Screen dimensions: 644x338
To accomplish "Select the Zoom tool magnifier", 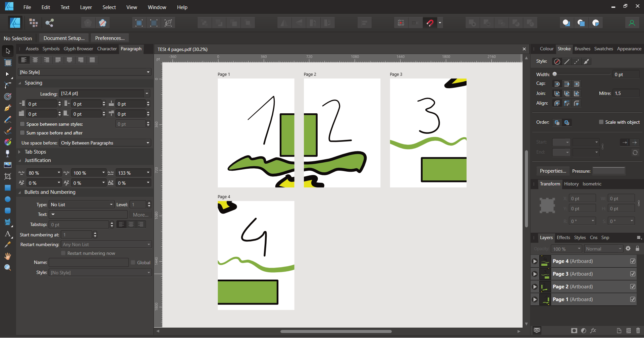I will 8,268.
